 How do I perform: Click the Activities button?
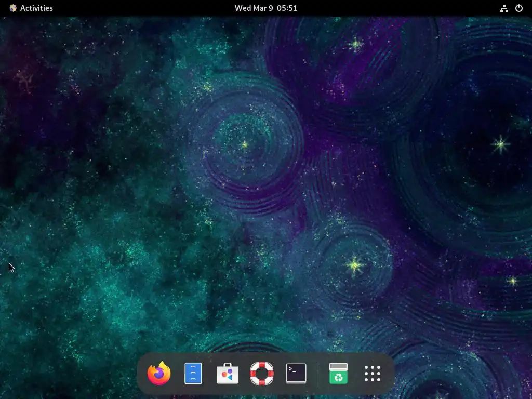pyautogui.click(x=31, y=8)
